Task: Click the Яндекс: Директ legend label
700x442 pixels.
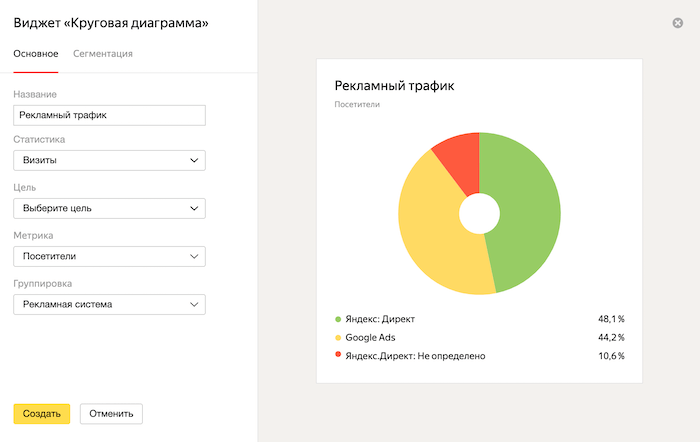Action: coord(380,319)
